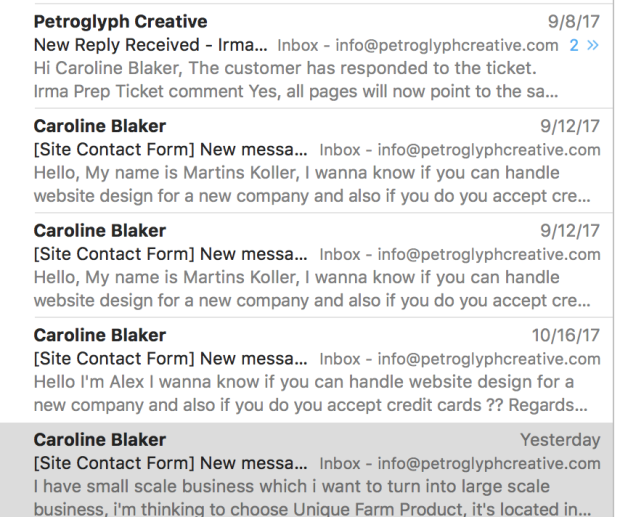
Task: Select the email received Yesterday
Action: tap(317, 470)
